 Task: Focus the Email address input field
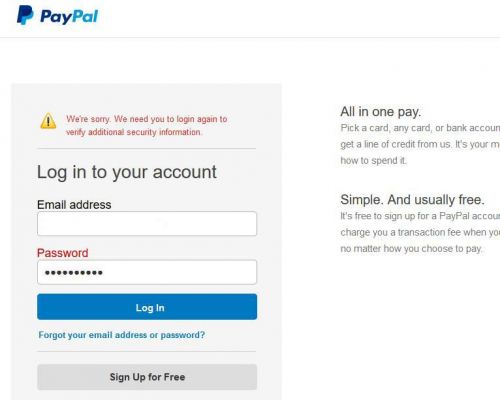point(147,223)
